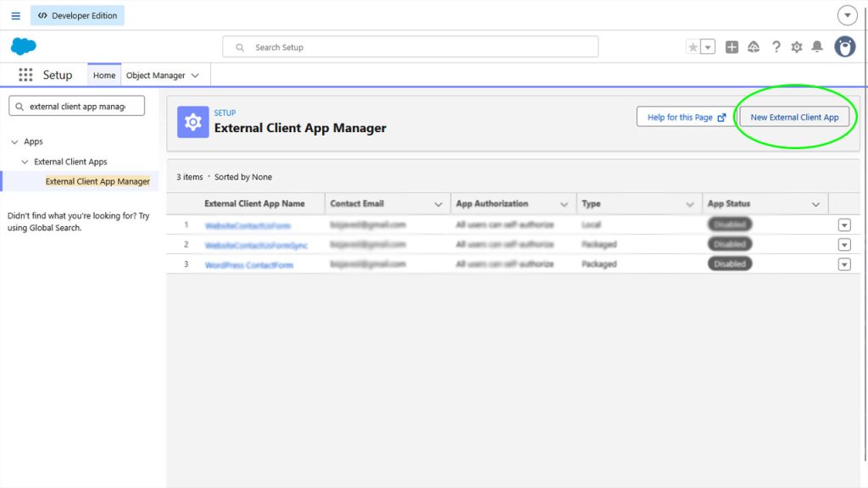Open Help for this Page
Viewport: 868px width, 488px height.
[x=686, y=117]
